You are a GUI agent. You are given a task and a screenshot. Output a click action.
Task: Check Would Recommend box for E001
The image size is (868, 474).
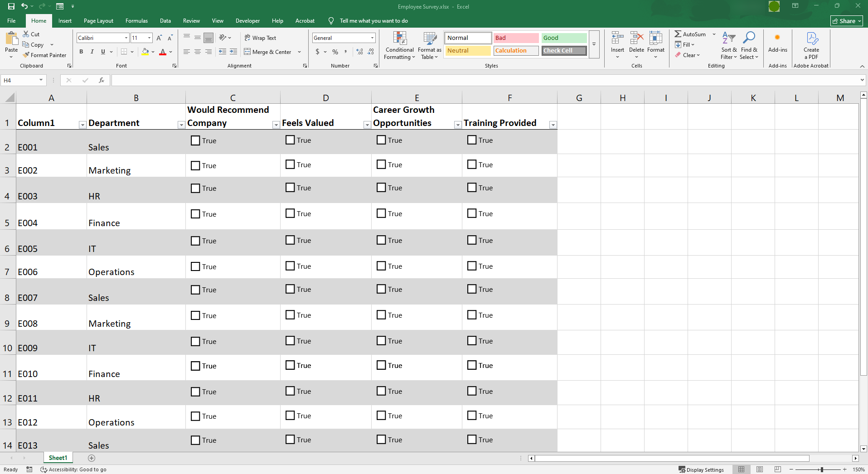pyautogui.click(x=195, y=140)
